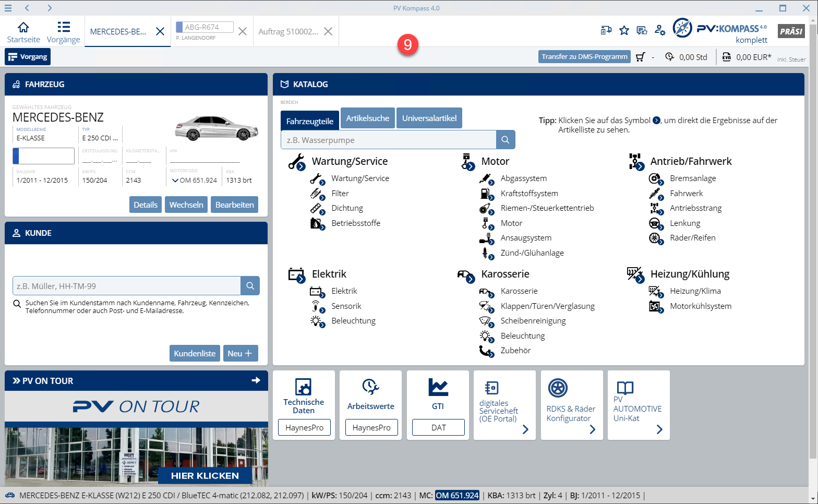Select the Universalartikel tab
This screenshot has width=818, height=504.
(429, 118)
